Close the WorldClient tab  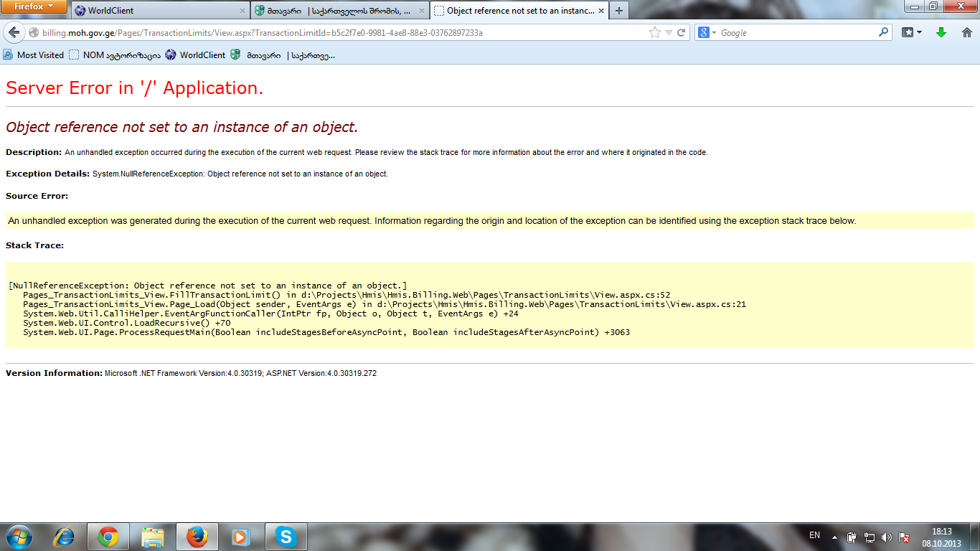coord(241,11)
